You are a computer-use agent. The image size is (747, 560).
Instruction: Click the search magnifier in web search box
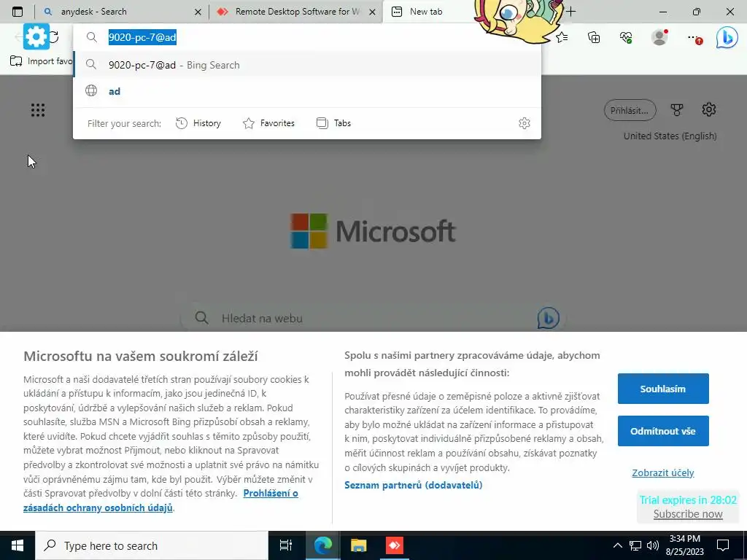201,318
